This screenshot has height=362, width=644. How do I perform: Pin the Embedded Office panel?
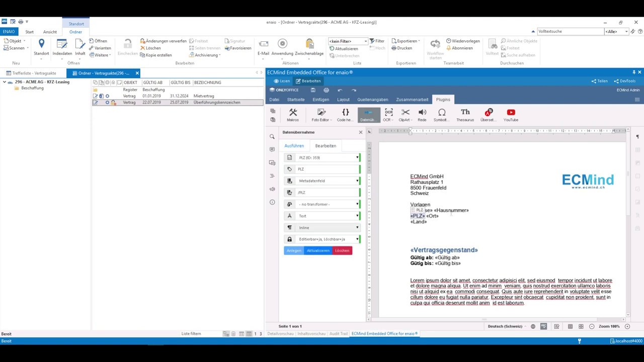click(x=633, y=72)
